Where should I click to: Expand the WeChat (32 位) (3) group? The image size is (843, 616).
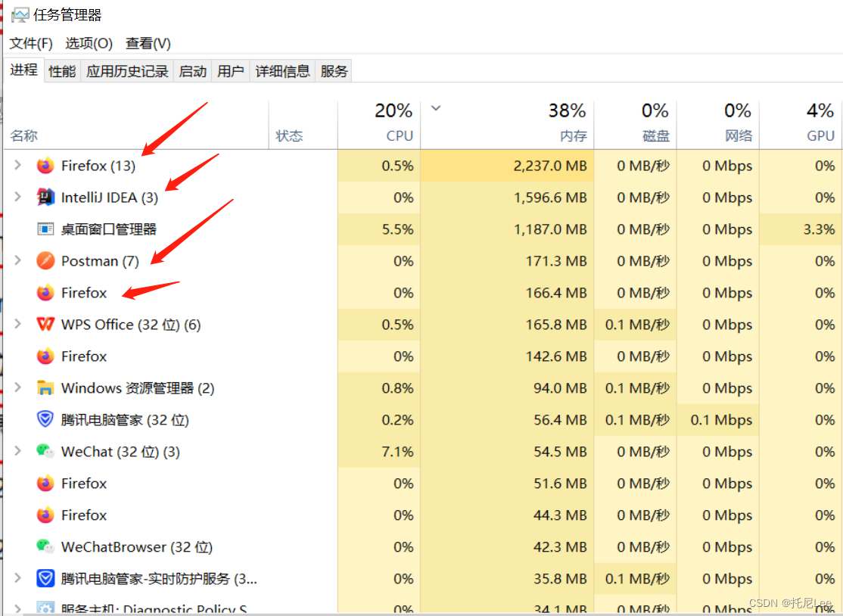(x=17, y=450)
